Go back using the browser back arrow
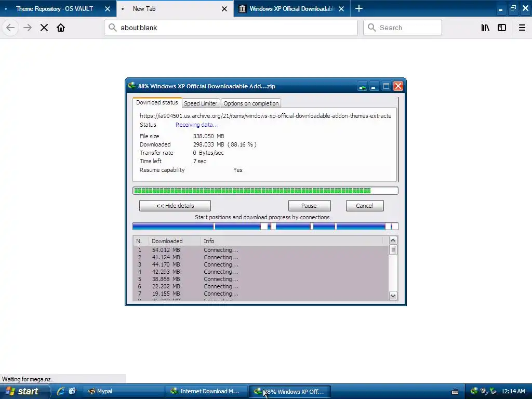Image resolution: width=532 pixels, height=399 pixels. [10, 28]
